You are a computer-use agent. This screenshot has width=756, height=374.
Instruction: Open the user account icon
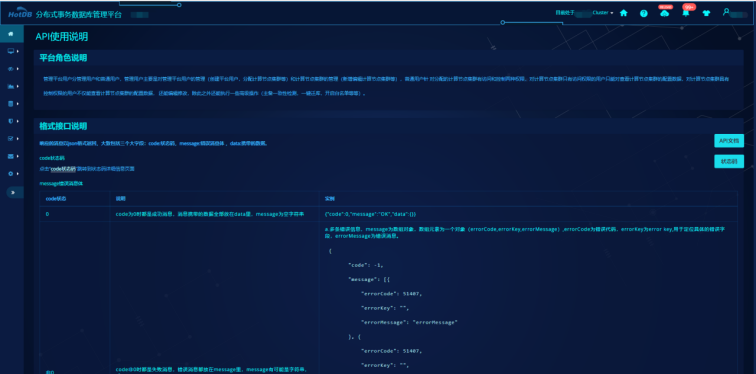pyautogui.click(x=726, y=13)
